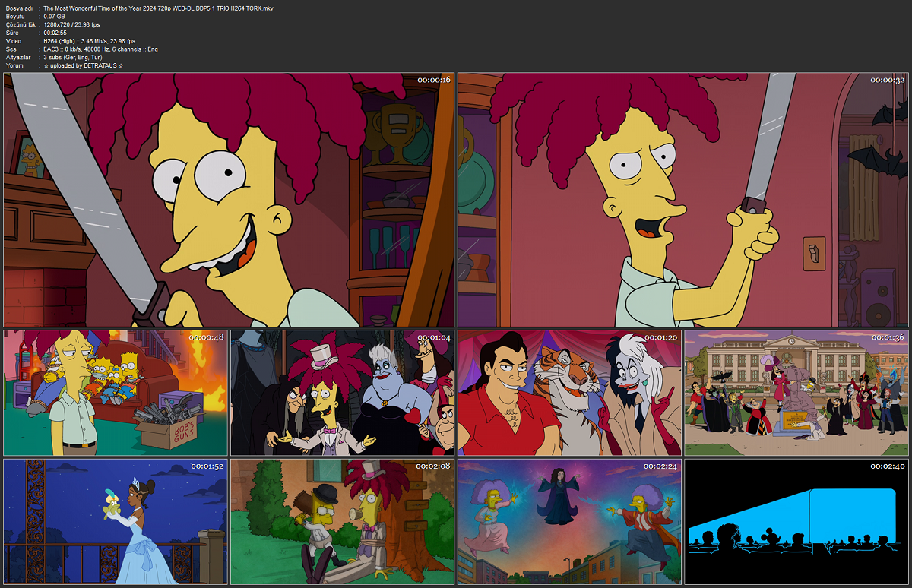Select the frame showing the tiger
912x588 pixels.
tap(569, 393)
